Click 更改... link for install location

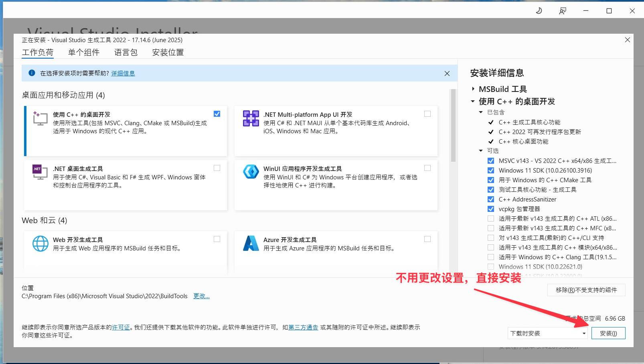(201, 296)
